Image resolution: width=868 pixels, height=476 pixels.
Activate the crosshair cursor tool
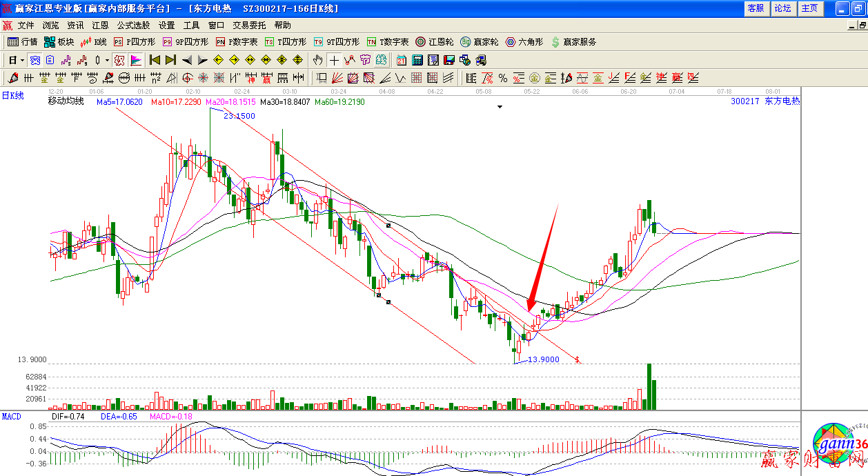point(334,60)
